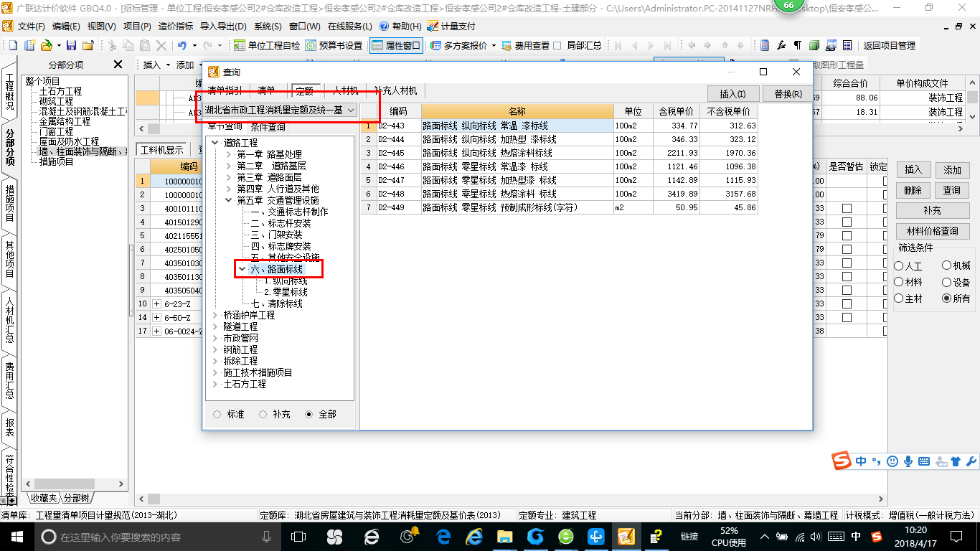
Task: Click the Undo arrow icon
Action: tap(182, 45)
